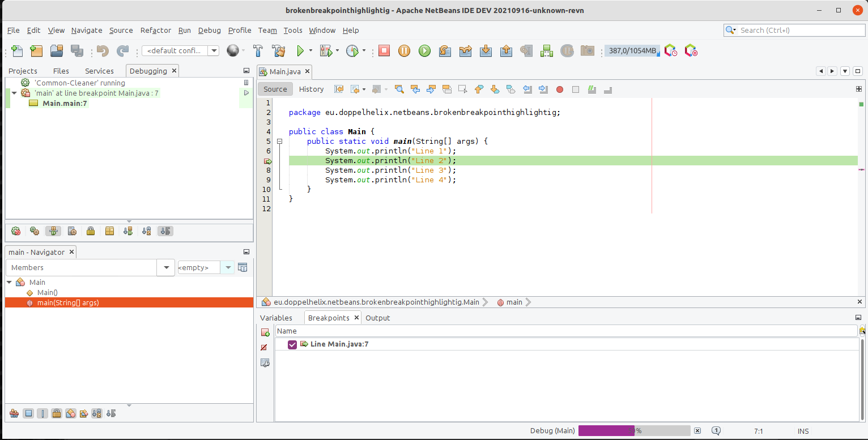Open the Debug menu
The height and width of the screenshot is (440, 868).
point(210,31)
